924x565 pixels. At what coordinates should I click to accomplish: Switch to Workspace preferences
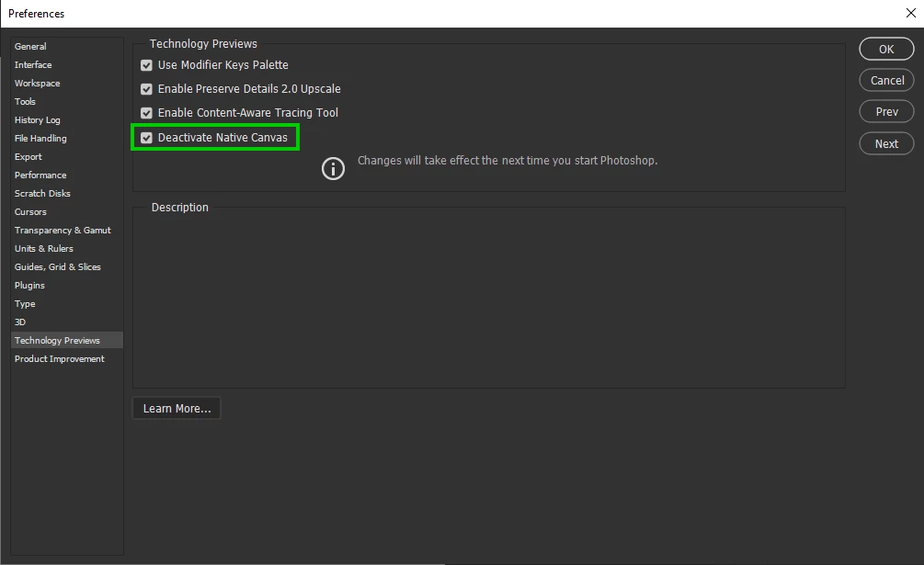[x=66, y=83]
